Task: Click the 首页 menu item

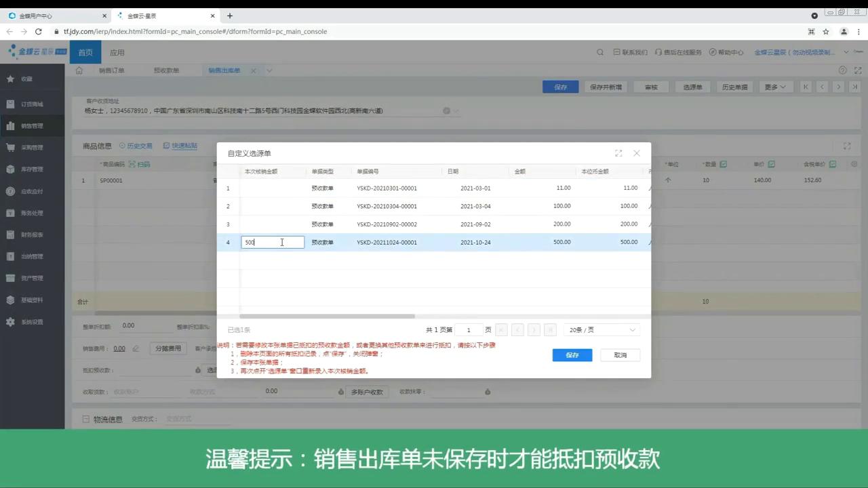Action: tap(85, 52)
